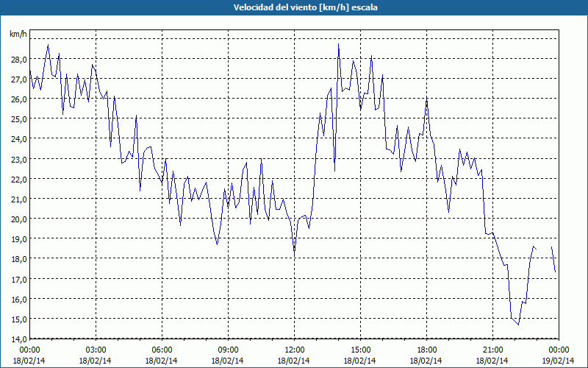Select the "18/02/14" date under 21:00
Image resolution: width=588 pixels, height=368 pixels.
tap(492, 361)
